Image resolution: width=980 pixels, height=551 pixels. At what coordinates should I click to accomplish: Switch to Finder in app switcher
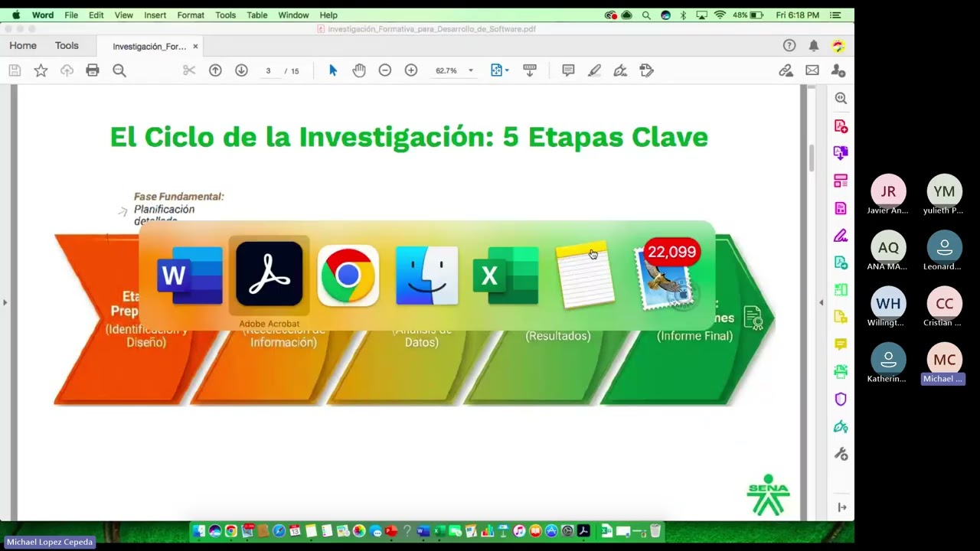tap(427, 275)
